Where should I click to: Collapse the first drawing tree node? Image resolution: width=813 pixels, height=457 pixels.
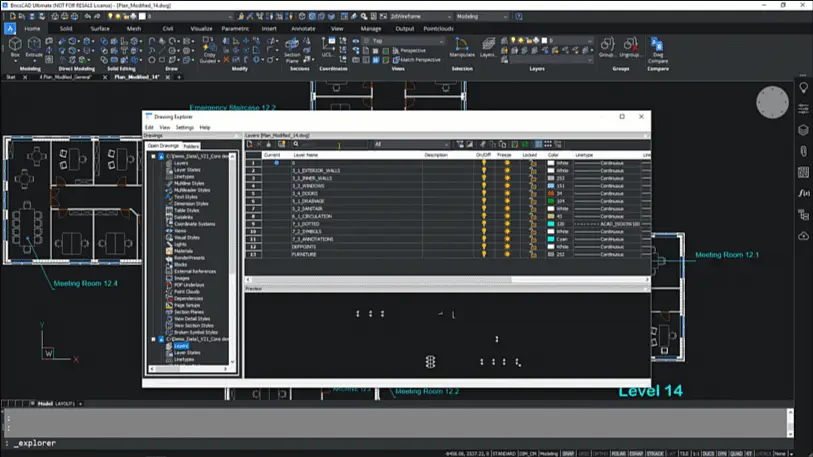153,156
